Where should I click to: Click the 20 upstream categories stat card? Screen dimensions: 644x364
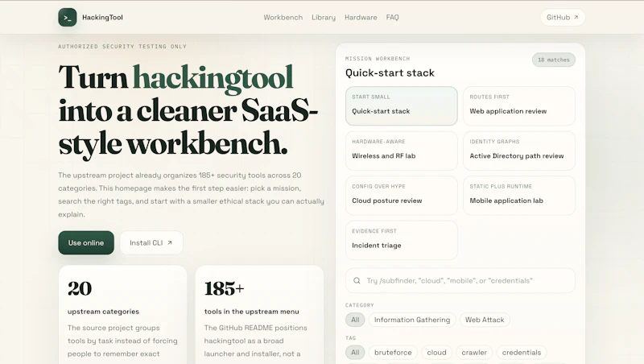(x=122, y=315)
